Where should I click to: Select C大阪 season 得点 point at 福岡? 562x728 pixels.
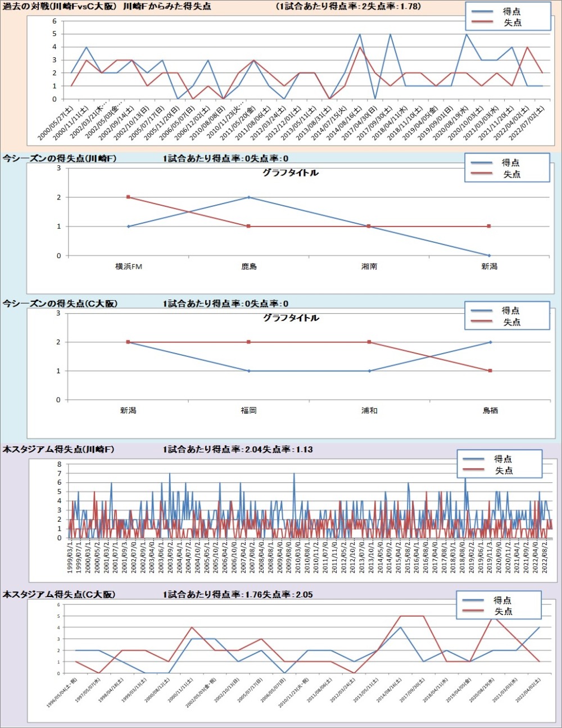(x=249, y=371)
